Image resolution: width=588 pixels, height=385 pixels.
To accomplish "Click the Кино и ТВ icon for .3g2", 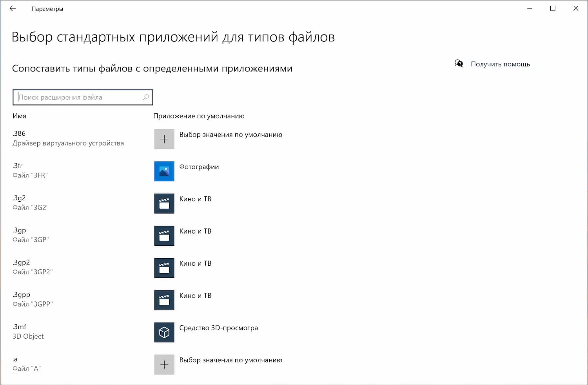I will point(164,204).
